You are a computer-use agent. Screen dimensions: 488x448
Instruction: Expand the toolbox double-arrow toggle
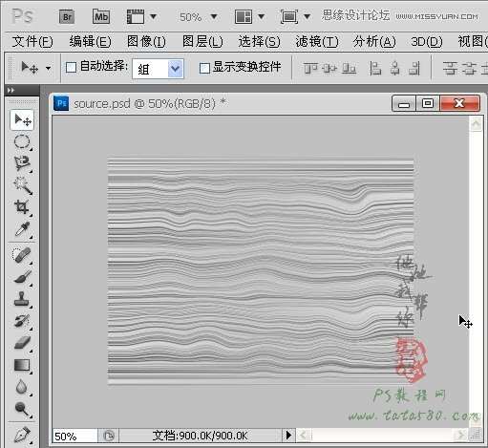click(x=11, y=91)
